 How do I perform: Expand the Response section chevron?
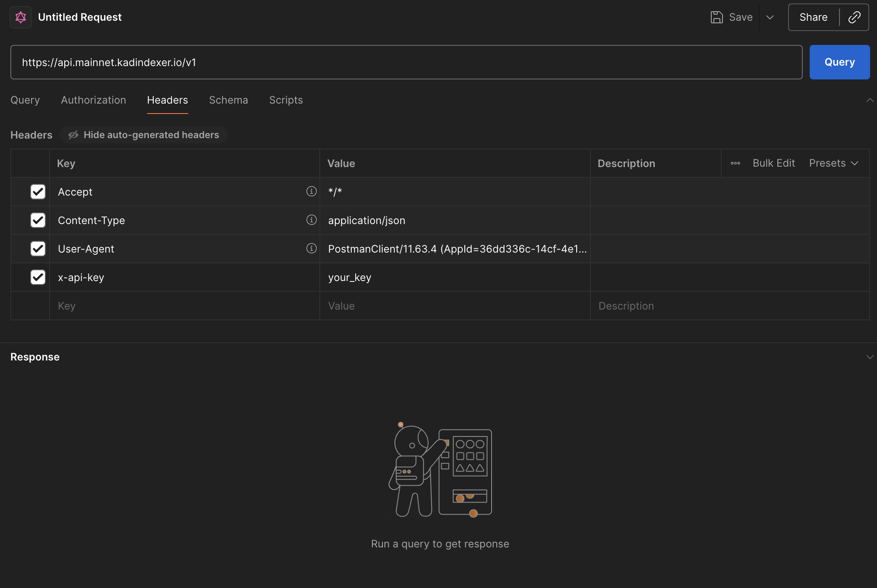click(870, 357)
